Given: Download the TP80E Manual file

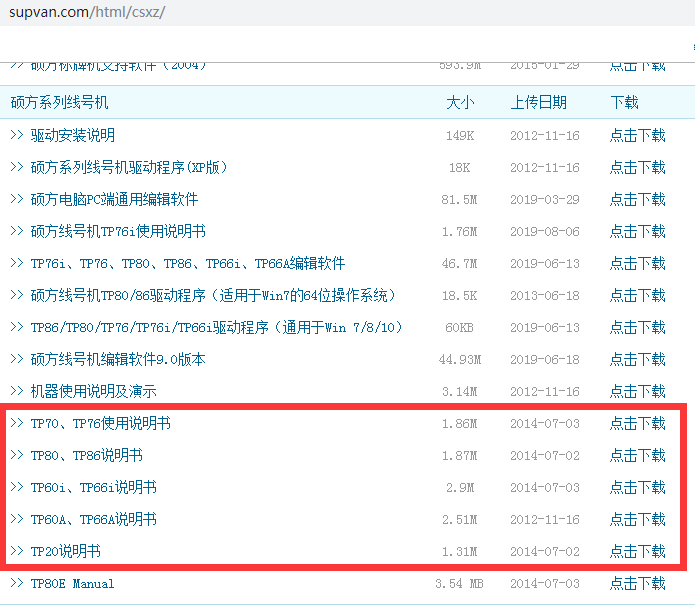Looking at the screenshot, I should [x=637, y=584].
